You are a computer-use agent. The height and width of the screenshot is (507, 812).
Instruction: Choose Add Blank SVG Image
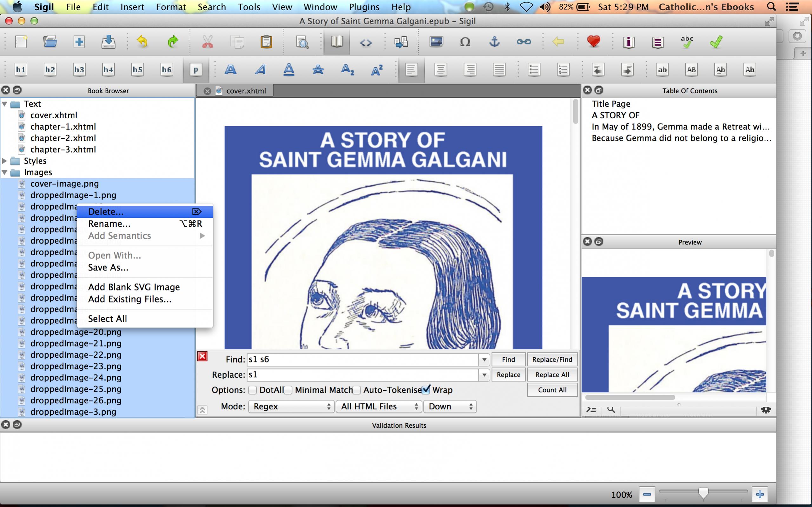click(145, 287)
